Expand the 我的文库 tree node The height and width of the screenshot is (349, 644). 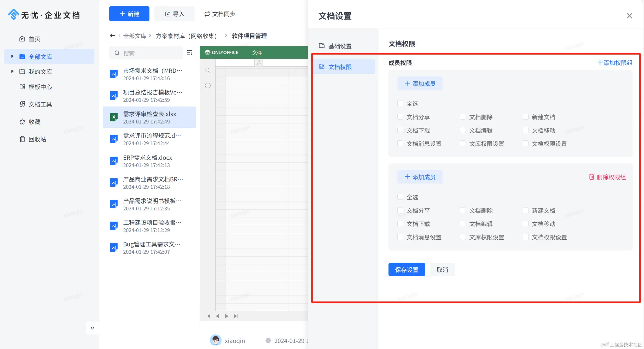pyautogui.click(x=12, y=72)
